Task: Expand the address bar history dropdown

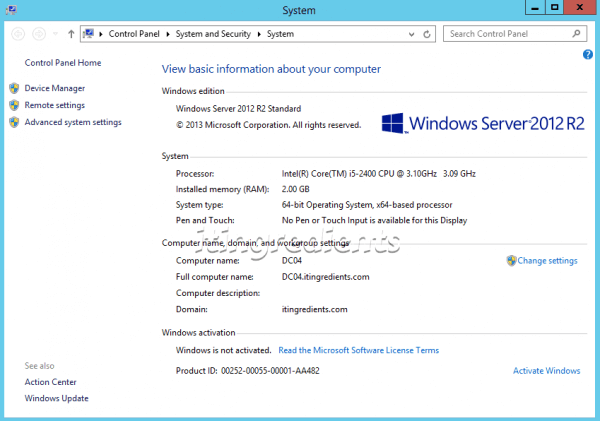Action: click(x=411, y=34)
